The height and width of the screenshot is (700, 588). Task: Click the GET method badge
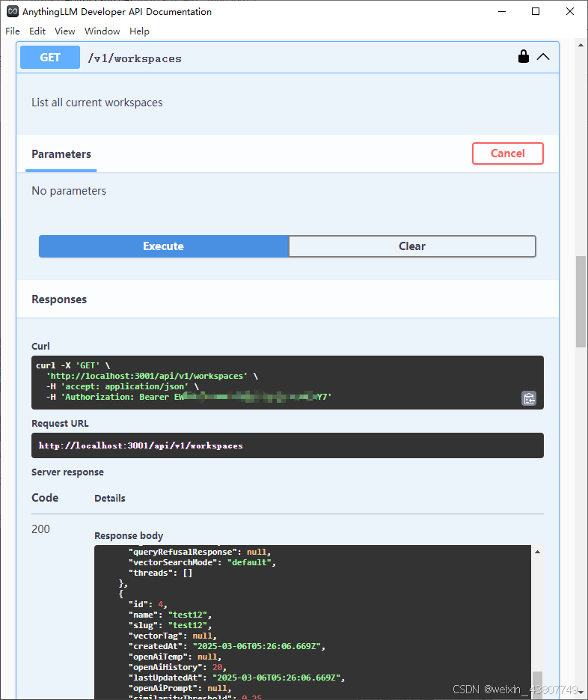click(50, 58)
